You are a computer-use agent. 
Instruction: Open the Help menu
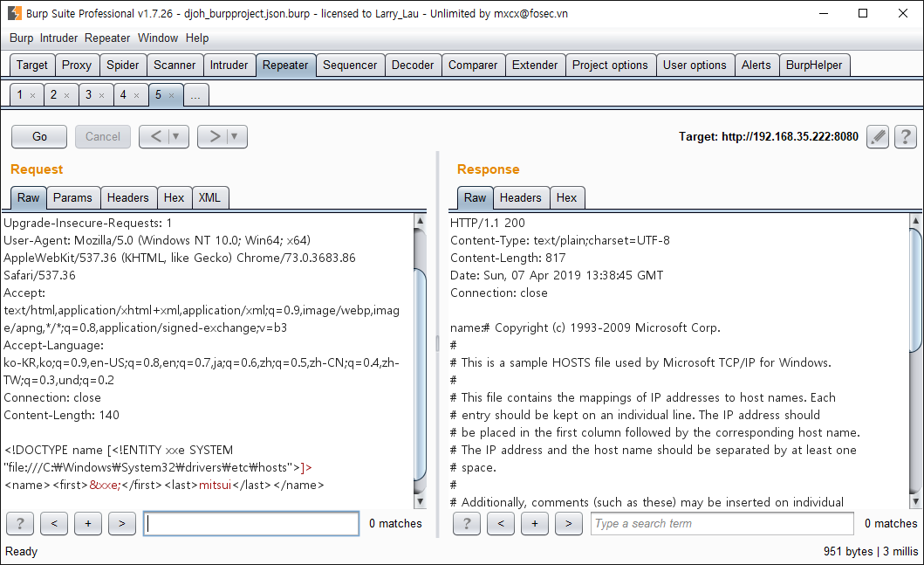pyautogui.click(x=197, y=38)
